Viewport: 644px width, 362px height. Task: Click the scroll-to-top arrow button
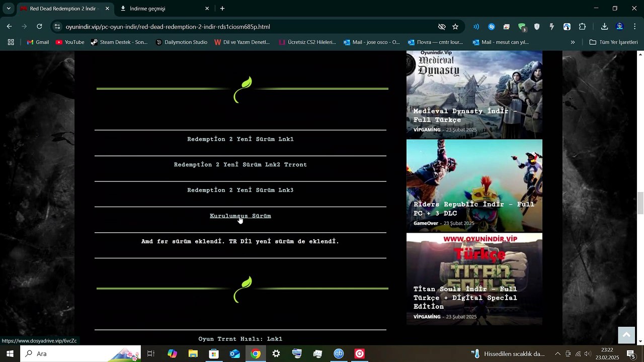point(626,335)
